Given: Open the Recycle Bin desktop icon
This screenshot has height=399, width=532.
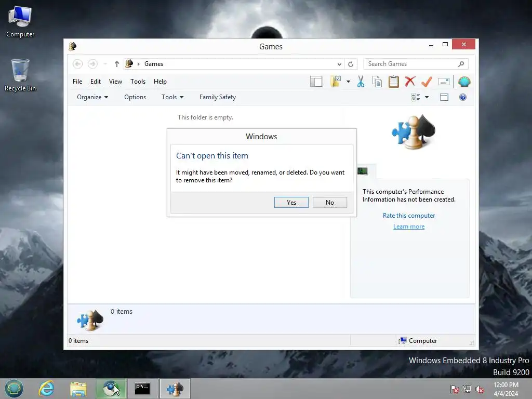Looking at the screenshot, I should (20, 75).
